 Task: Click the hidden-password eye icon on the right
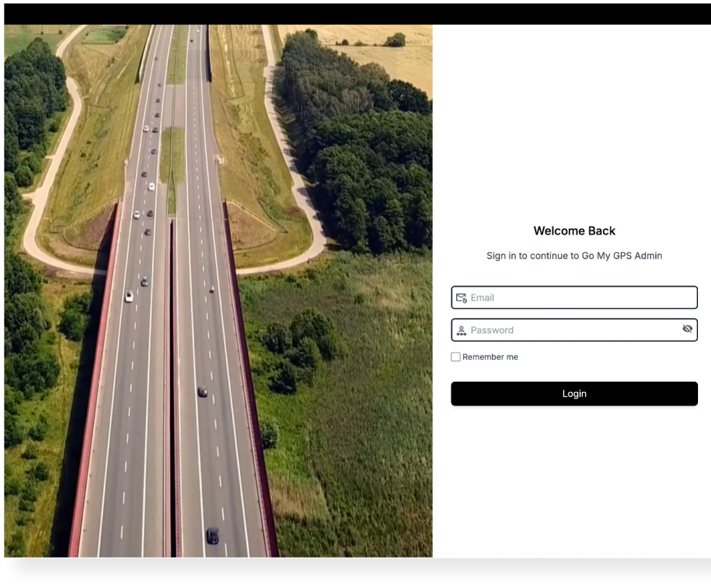[x=686, y=329]
